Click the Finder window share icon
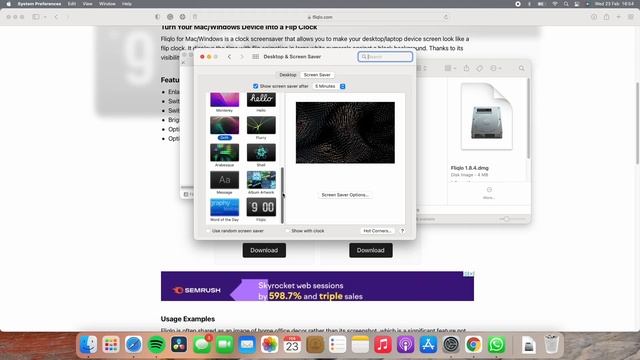The height and width of the screenshot is (360, 640). [467, 69]
